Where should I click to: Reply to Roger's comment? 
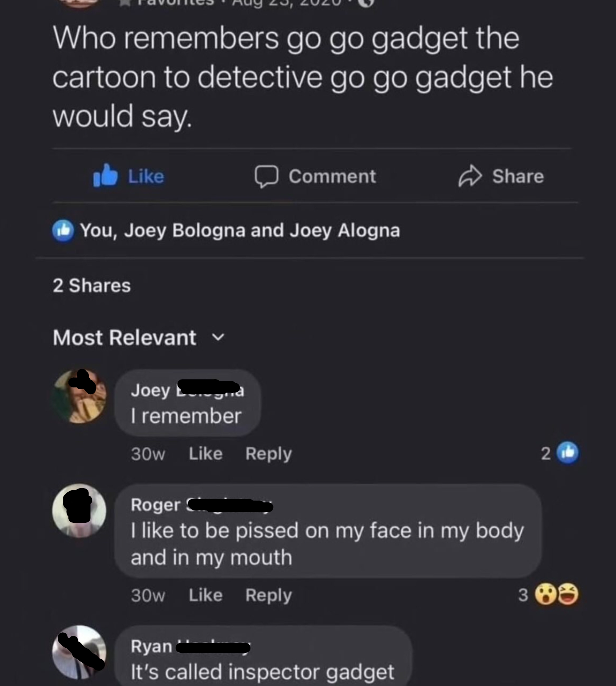(x=268, y=595)
